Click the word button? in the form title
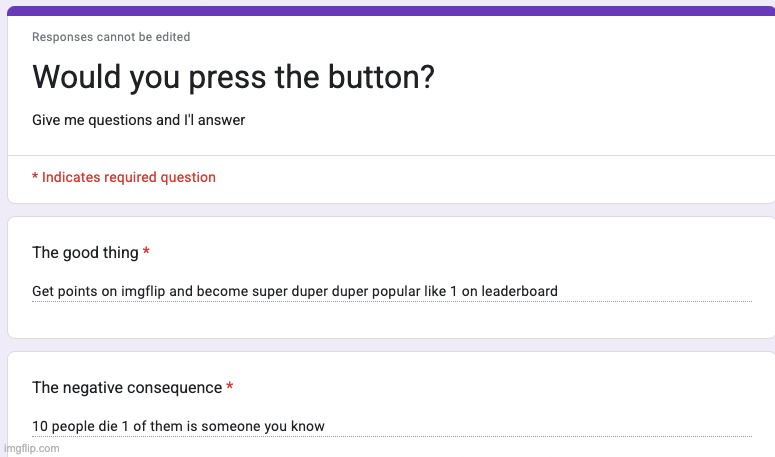Viewport: 775px width, 457px height. tap(381, 77)
